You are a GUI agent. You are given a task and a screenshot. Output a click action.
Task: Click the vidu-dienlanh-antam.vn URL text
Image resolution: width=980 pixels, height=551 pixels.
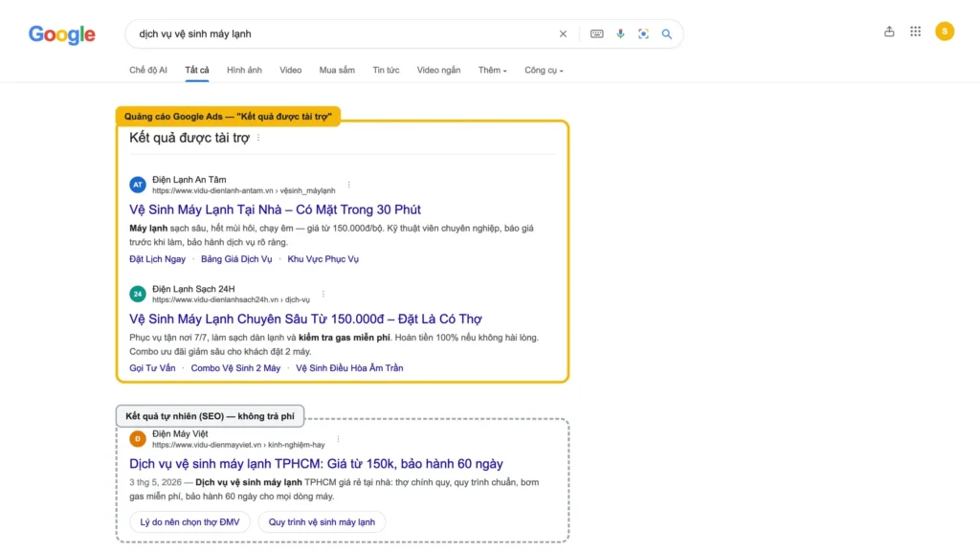tap(244, 190)
